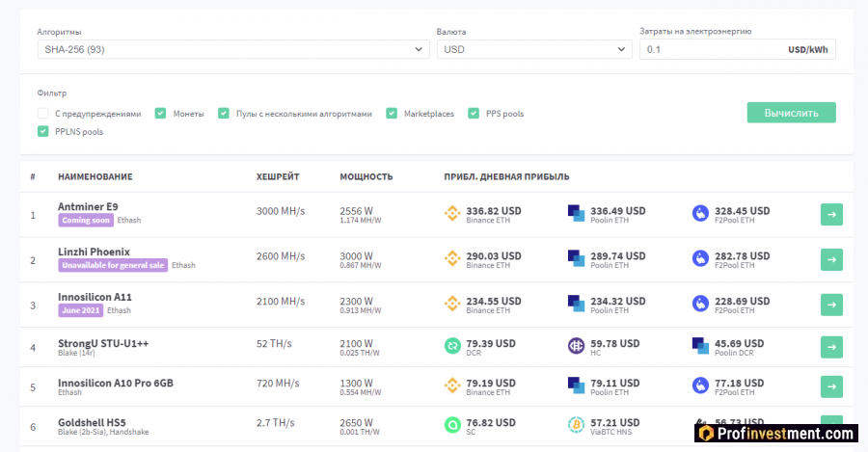Open the algorithms dropdown showing SHA-256 (93)

(x=233, y=49)
